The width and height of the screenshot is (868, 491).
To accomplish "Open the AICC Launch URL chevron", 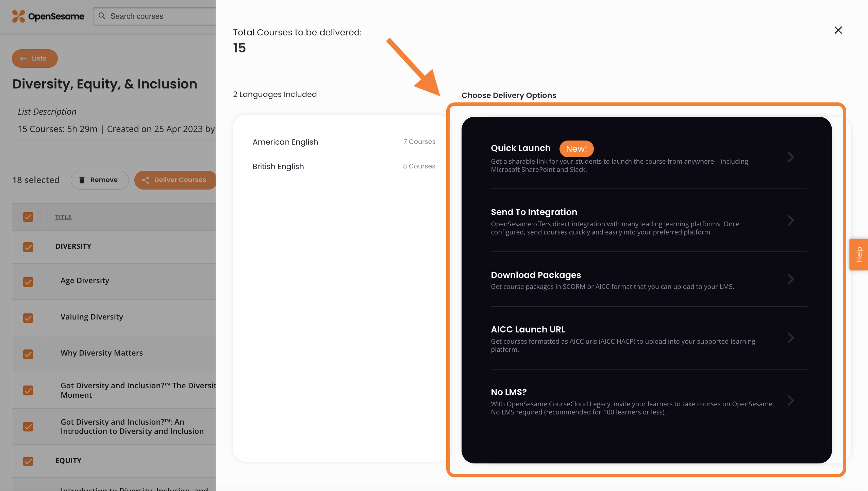I will (x=791, y=338).
